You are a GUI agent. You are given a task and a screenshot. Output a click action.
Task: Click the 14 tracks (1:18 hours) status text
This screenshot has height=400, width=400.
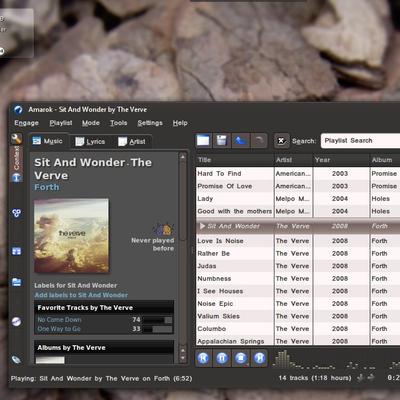coord(315,378)
